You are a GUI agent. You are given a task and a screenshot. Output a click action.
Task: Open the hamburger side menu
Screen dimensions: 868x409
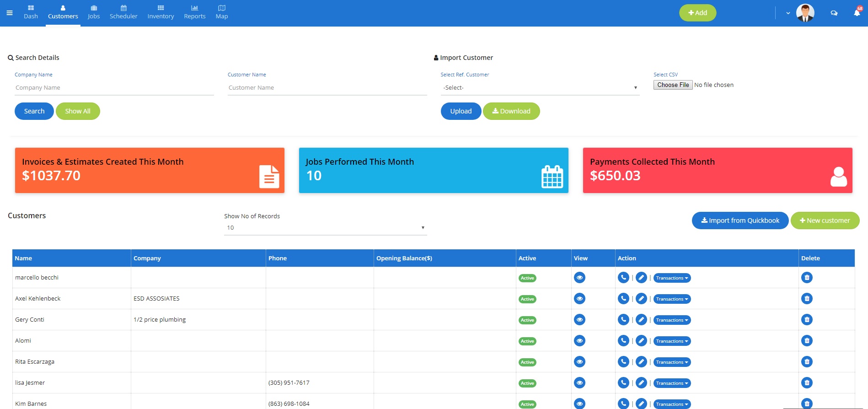(x=9, y=13)
